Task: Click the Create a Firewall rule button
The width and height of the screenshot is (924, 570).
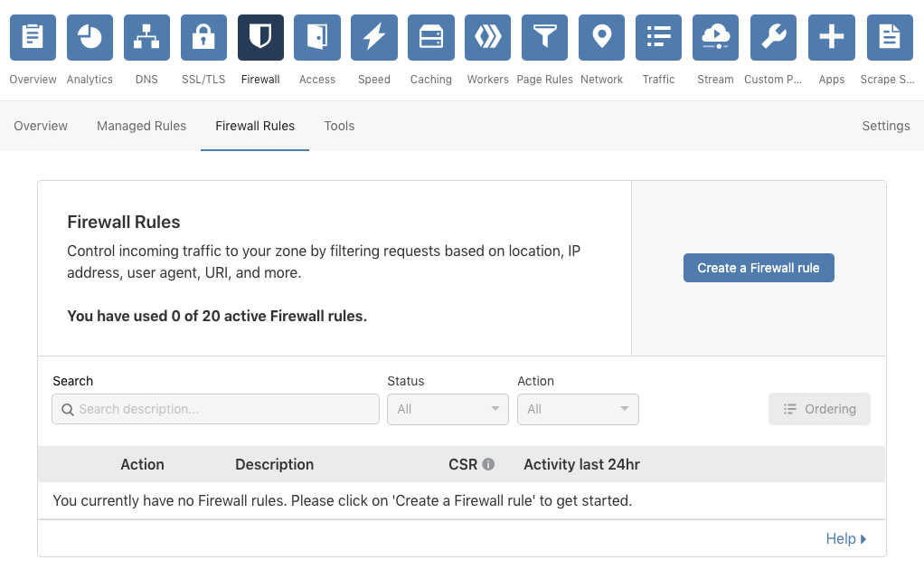Action: [x=759, y=268]
